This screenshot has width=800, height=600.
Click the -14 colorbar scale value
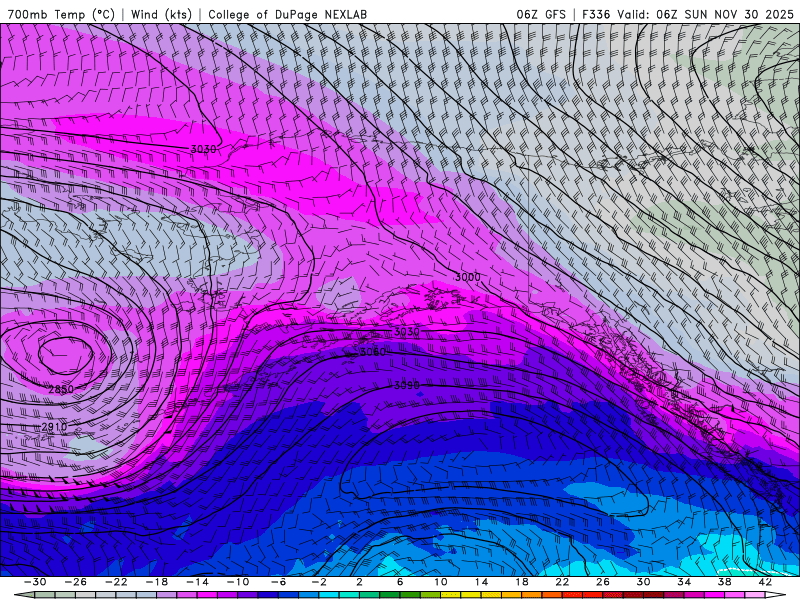tap(197, 582)
